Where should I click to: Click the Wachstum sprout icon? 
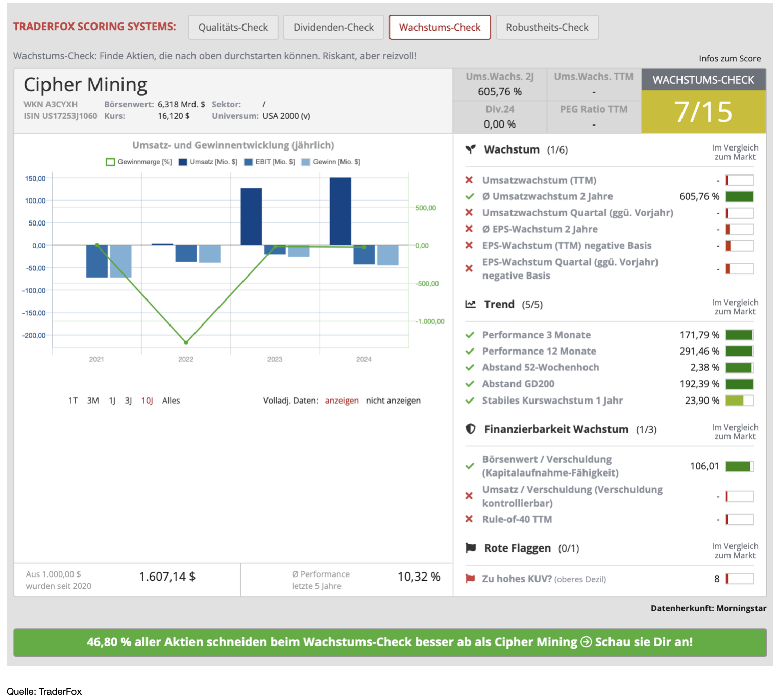point(470,149)
